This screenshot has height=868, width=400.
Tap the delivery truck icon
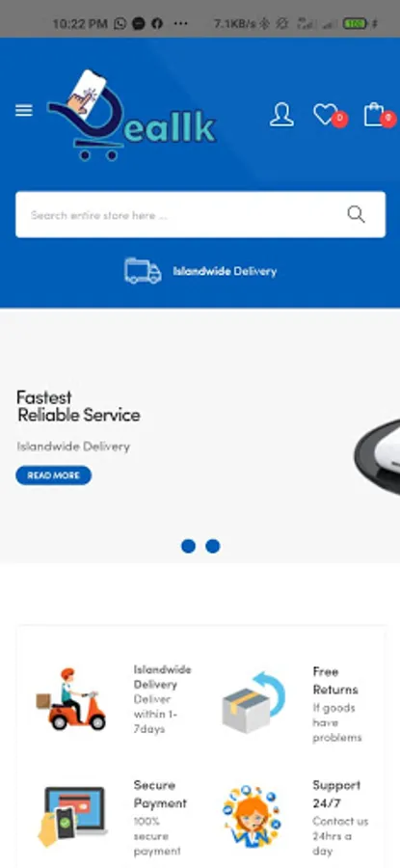click(143, 271)
